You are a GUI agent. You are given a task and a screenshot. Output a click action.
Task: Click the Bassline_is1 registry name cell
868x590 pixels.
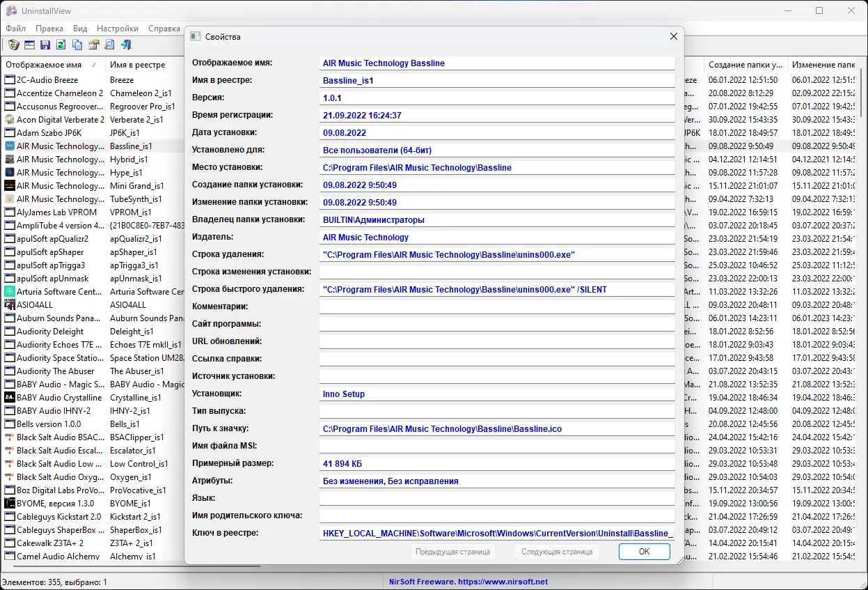coord(131,146)
